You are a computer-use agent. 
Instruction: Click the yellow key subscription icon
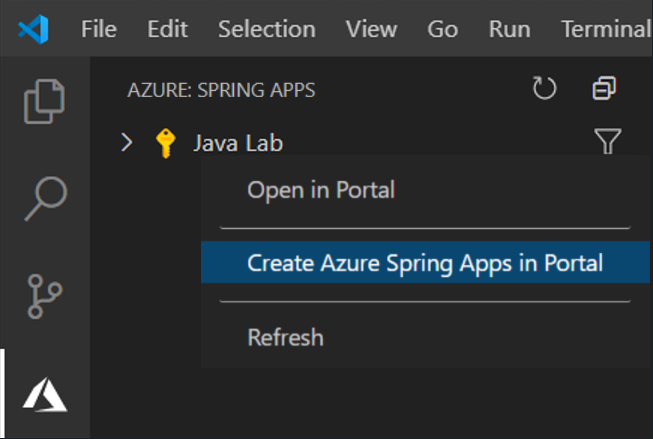[167, 143]
